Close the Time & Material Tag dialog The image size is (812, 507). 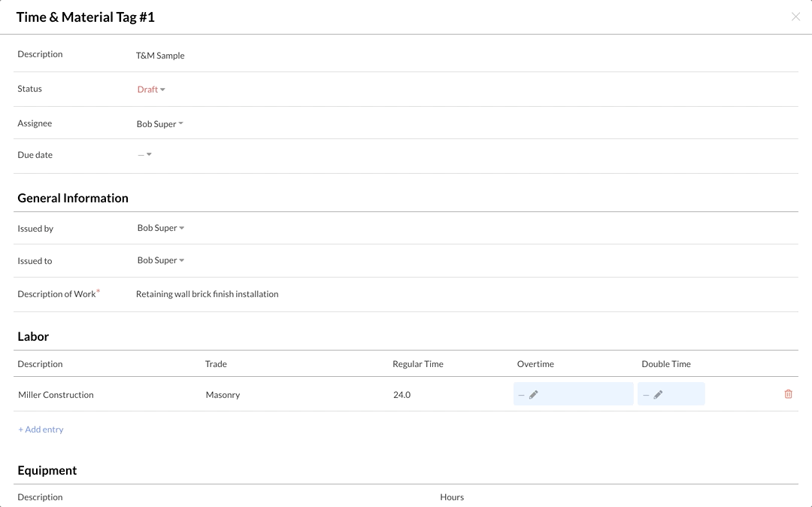point(795,17)
